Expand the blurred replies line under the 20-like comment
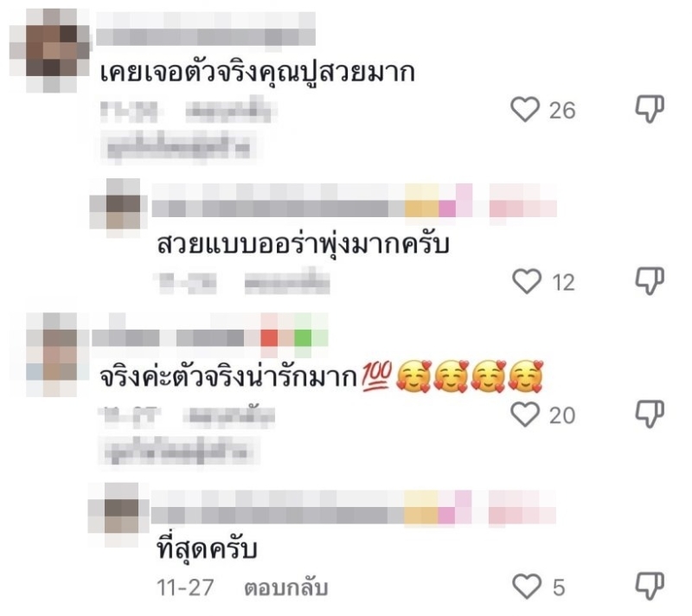Viewport: 692px width, 616px height. pos(178,450)
